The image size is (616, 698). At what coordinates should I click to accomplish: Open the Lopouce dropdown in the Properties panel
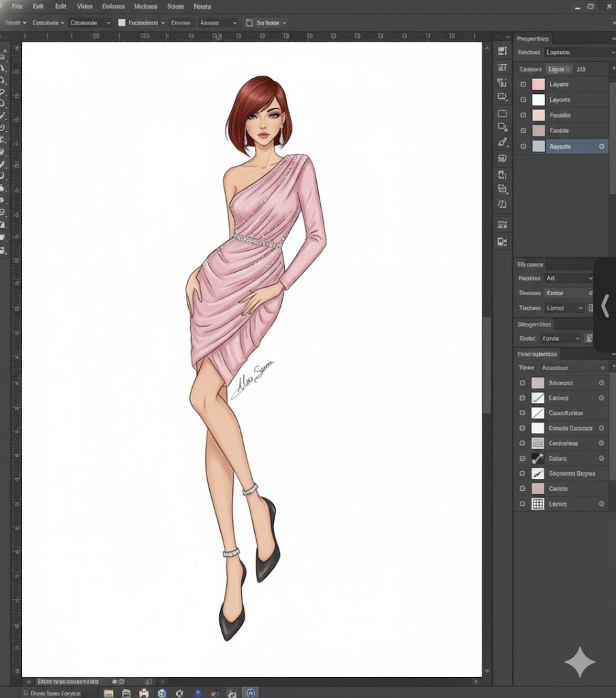[x=579, y=52]
